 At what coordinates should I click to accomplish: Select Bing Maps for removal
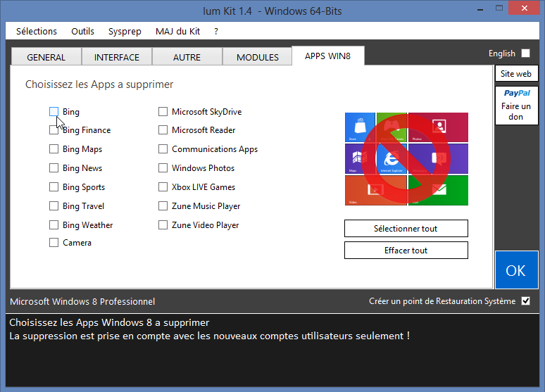point(54,149)
